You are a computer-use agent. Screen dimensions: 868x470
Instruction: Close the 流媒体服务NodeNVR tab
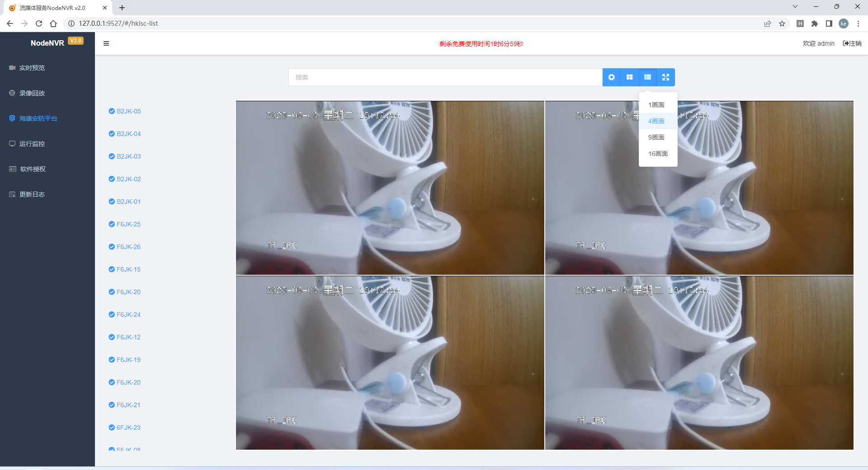click(105, 8)
